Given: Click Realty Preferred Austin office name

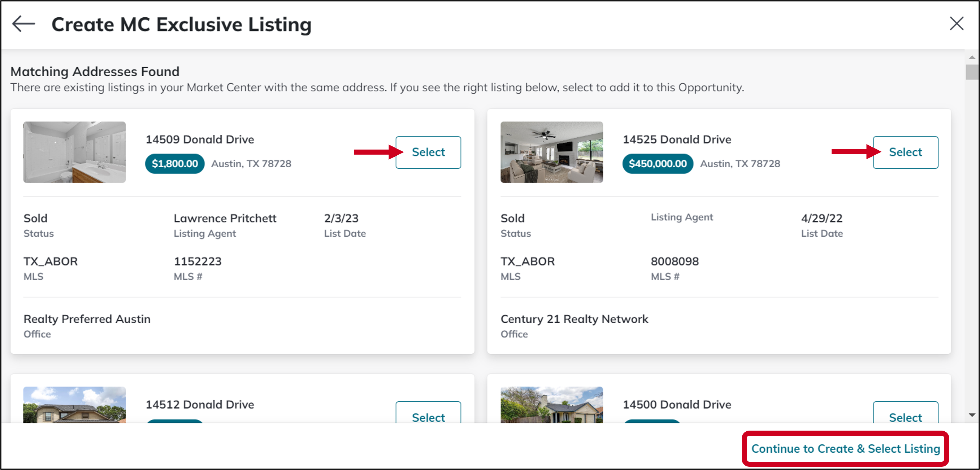Looking at the screenshot, I should [87, 319].
